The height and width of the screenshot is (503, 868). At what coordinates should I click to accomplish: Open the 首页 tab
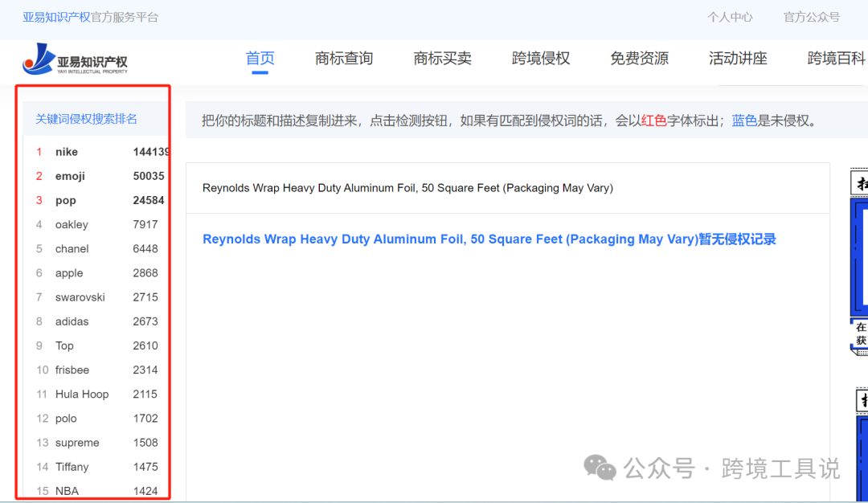(260, 58)
